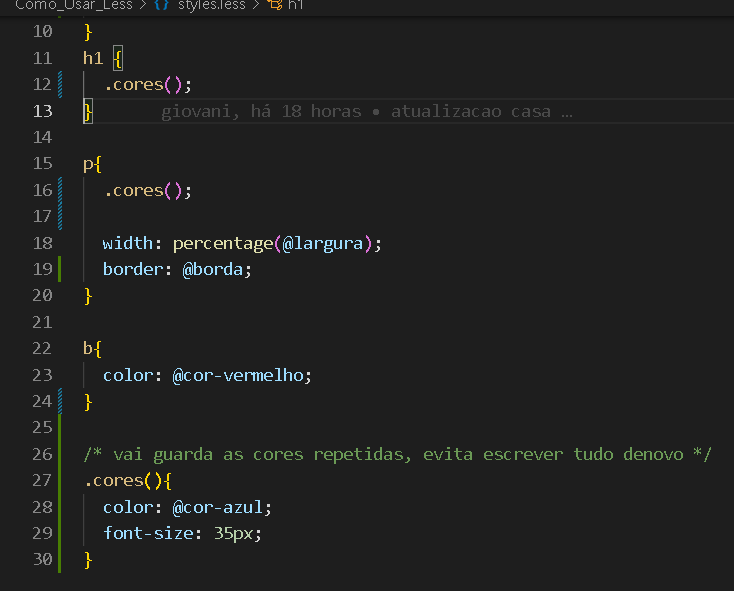Image resolution: width=734 pixels, height=591 pixels.
Task: Click the font-size property name
Action: 148,533
